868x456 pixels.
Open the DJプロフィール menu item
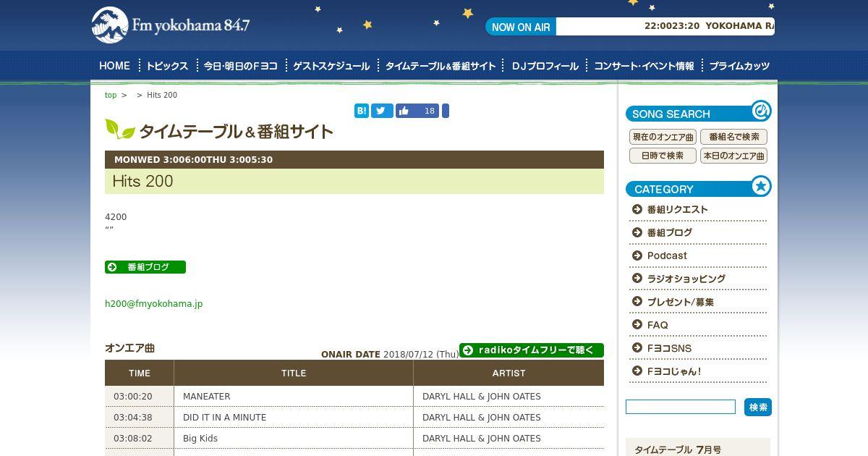tap(545, 66)
